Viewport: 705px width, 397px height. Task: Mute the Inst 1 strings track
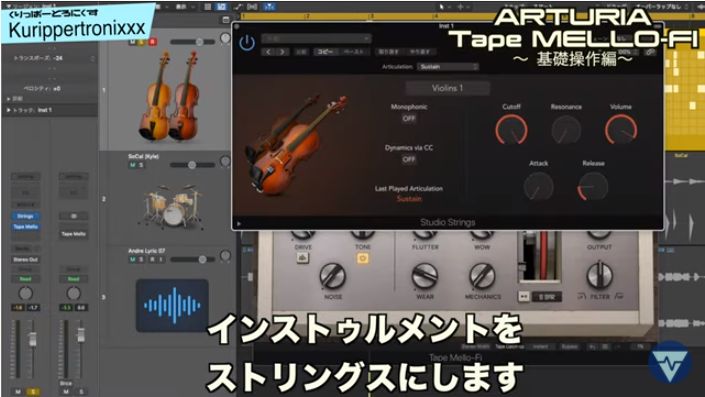[133, 42]
